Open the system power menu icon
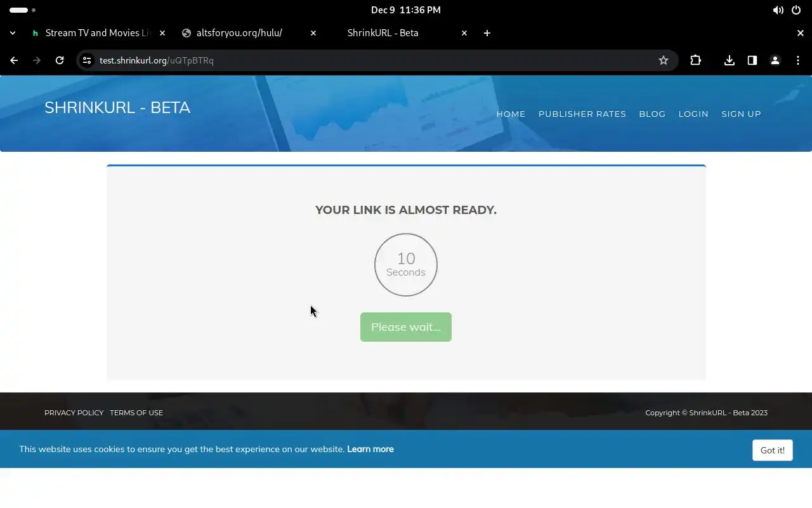Viewport: 812px width, 508px height. click(797, 10)
